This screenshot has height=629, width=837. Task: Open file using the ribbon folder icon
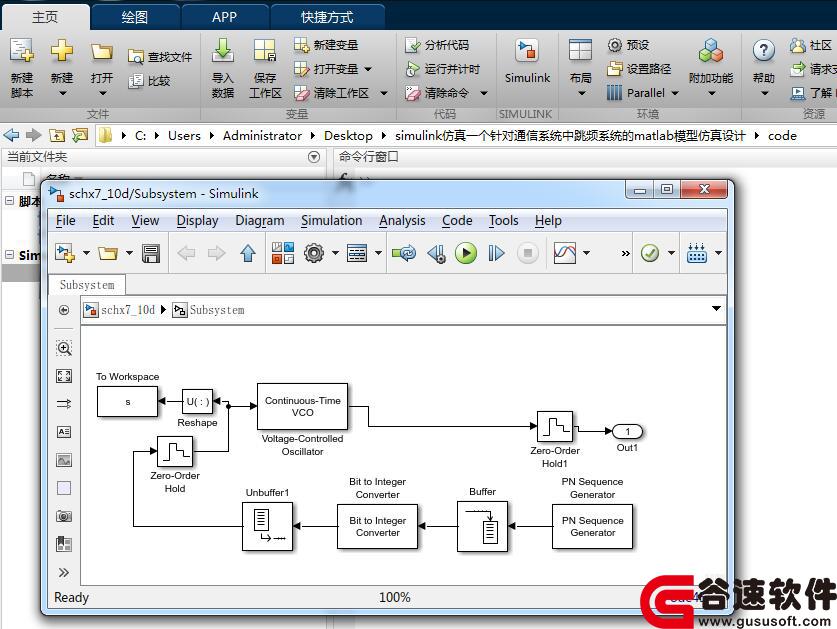101,52
